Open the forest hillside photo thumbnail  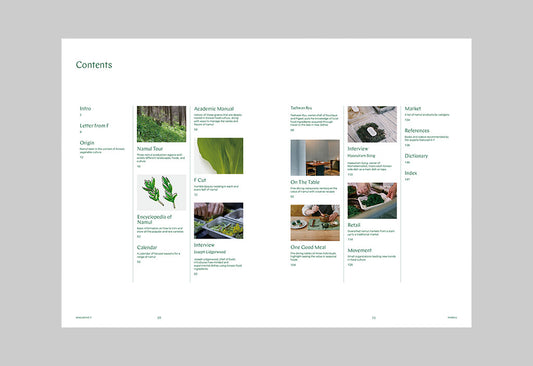[x=161, y=124]
